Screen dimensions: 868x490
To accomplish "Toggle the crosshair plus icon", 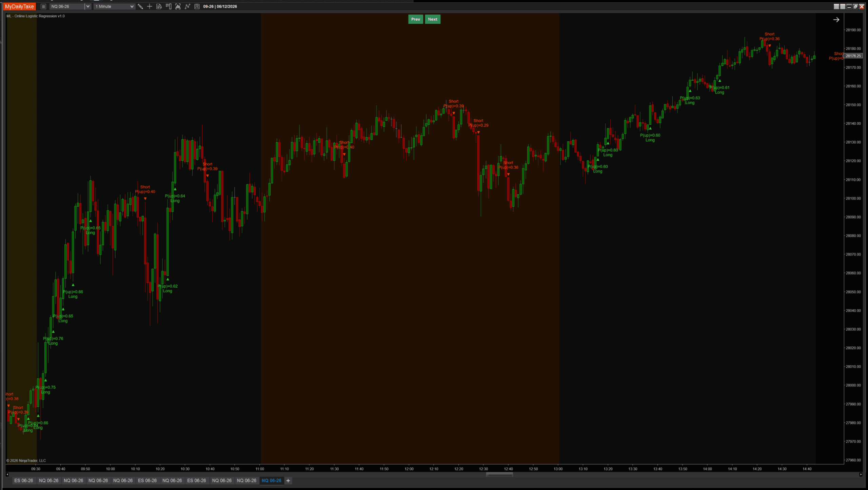I will coord(150,6).
